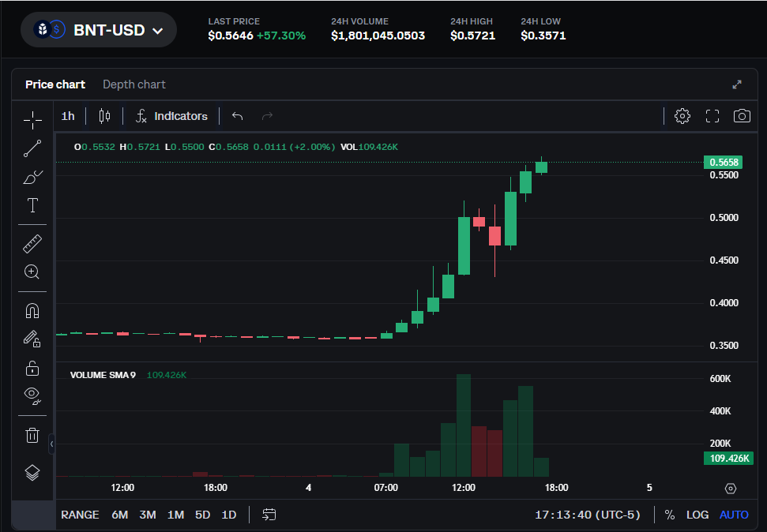767x532 pixels.
Task: Click the +57.30% price change
Action: tap(281, 36)
